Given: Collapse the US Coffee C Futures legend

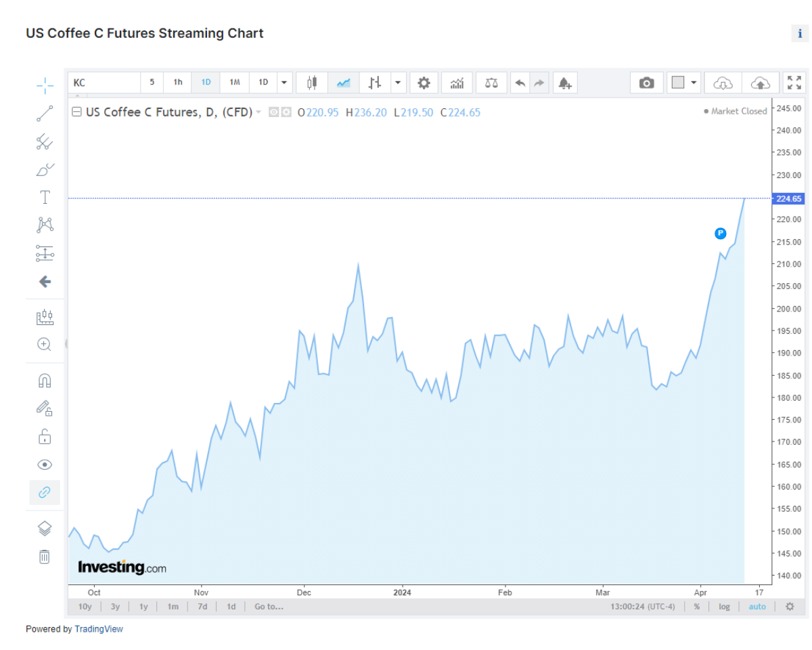Looking at the screenshot, I should pos(77,112).
